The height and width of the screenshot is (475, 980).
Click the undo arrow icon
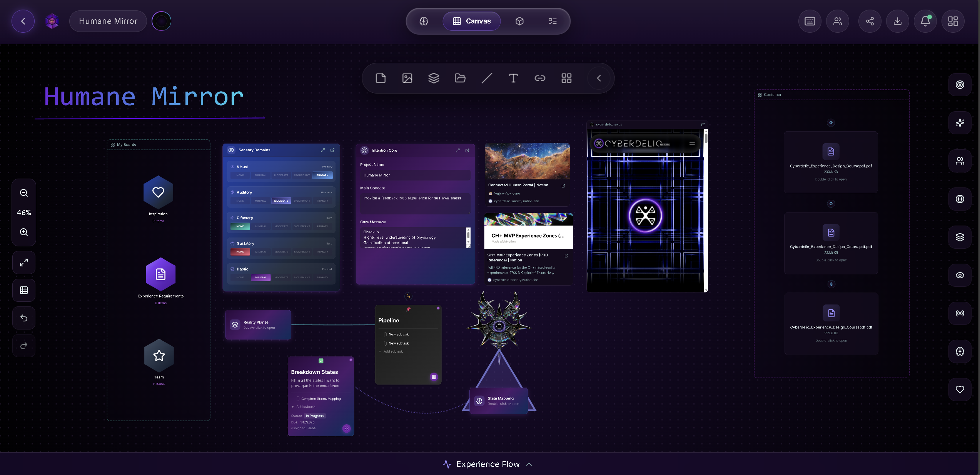(24, 318)
